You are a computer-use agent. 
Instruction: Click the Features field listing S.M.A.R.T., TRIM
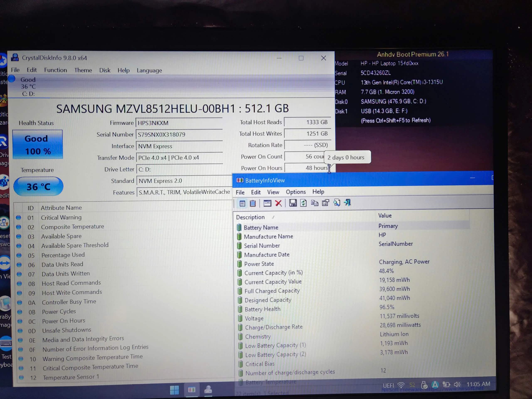click(185, 192)
